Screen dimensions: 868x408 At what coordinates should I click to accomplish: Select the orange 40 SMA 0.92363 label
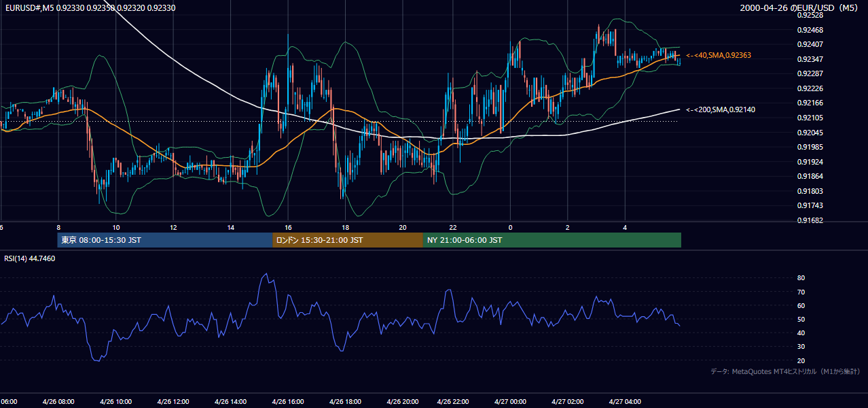pyautogui.click(x=719, y=55)
